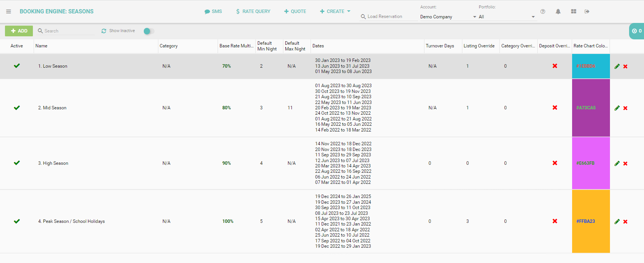Toggle the High Season active checkmark
The image size is (644, 263).
pos(17,163)
